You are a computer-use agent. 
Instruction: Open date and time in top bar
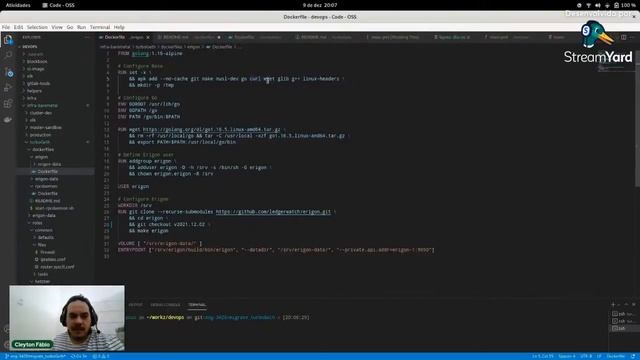(320, 5)
